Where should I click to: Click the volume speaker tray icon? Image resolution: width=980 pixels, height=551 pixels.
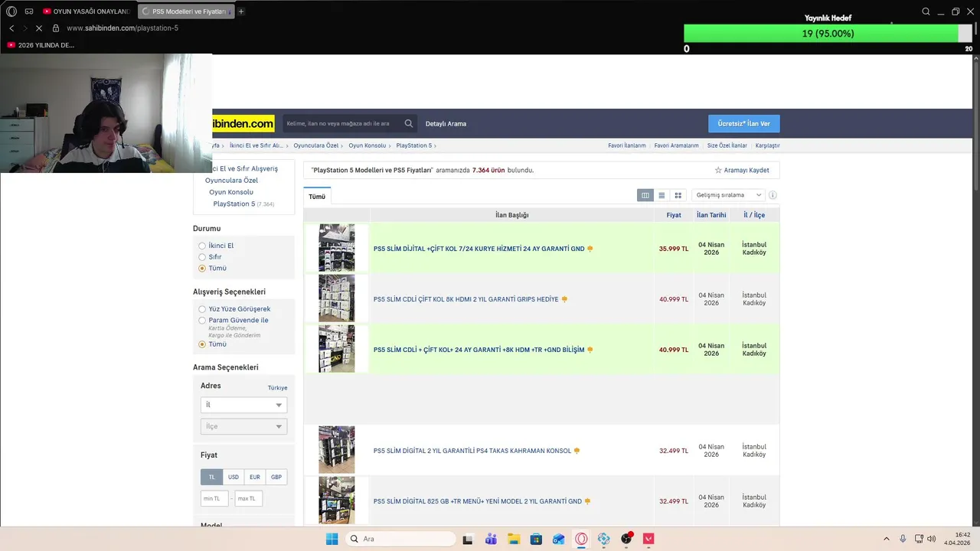coord(932,539)
